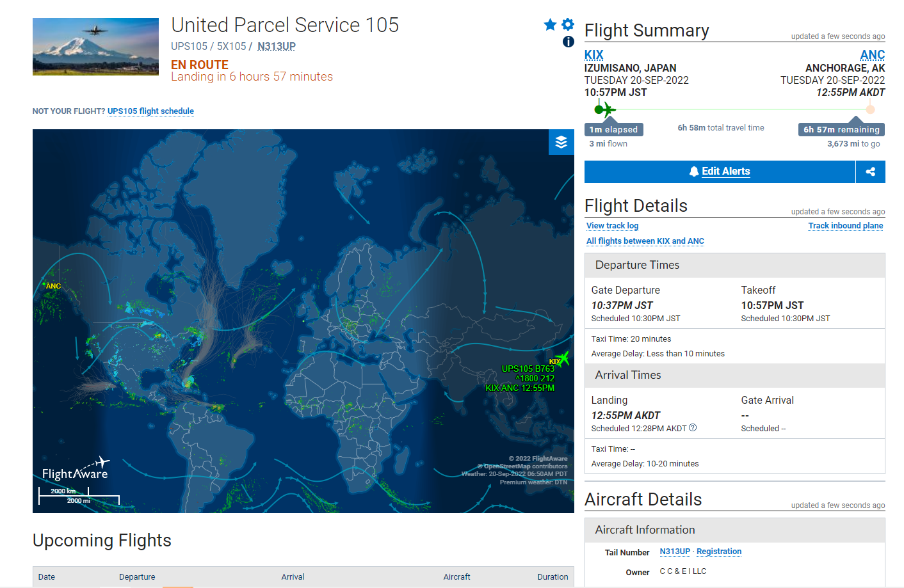Click the aircraft photo thumbnail

point(95,47)
